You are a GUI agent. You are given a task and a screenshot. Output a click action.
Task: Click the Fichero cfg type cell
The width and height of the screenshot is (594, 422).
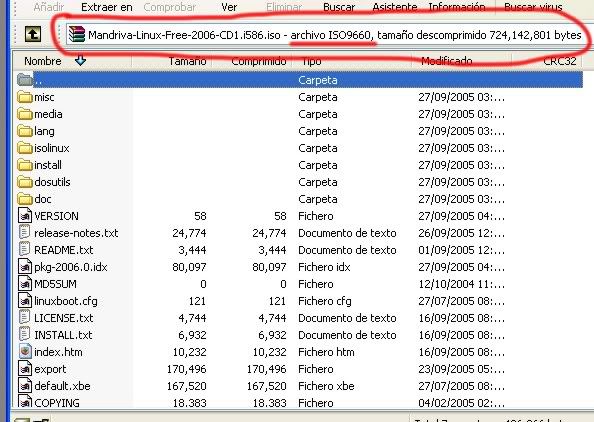pyautogui.click(x=325, y=301)
